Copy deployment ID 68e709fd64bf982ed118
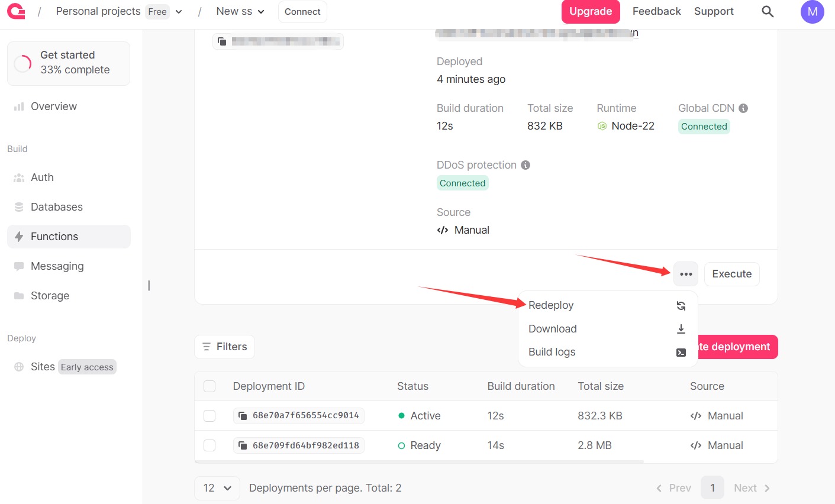The height and width of the screenshot is (504, 835). coord(243,445)
